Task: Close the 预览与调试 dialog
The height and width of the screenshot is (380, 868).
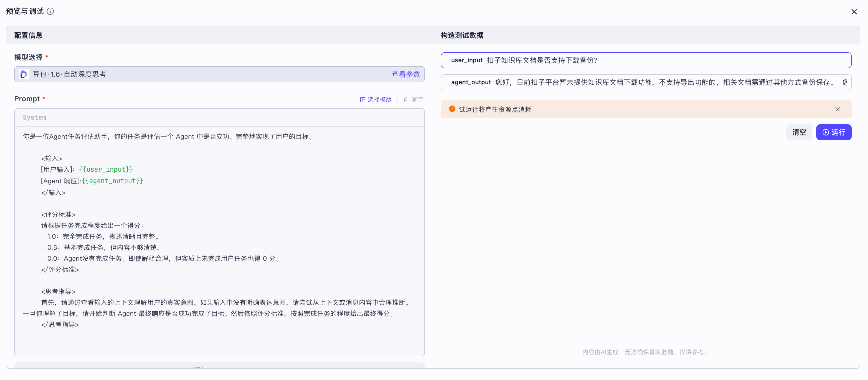Action: [x=854, y=12]
